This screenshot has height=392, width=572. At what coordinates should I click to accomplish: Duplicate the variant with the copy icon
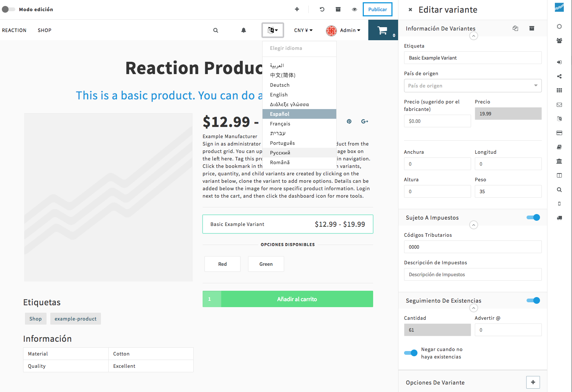click(x=515, y=28)
